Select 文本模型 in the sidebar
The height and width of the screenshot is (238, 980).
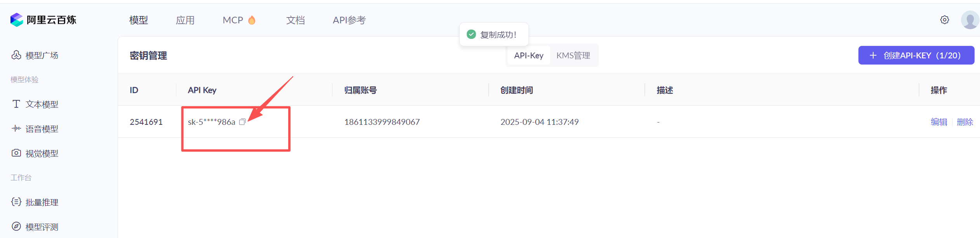tap(42, 104)
